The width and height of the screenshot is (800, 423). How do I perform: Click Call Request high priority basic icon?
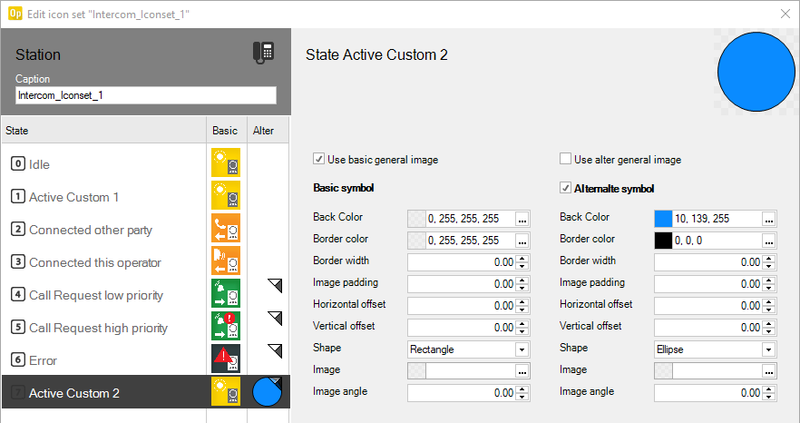225,328
